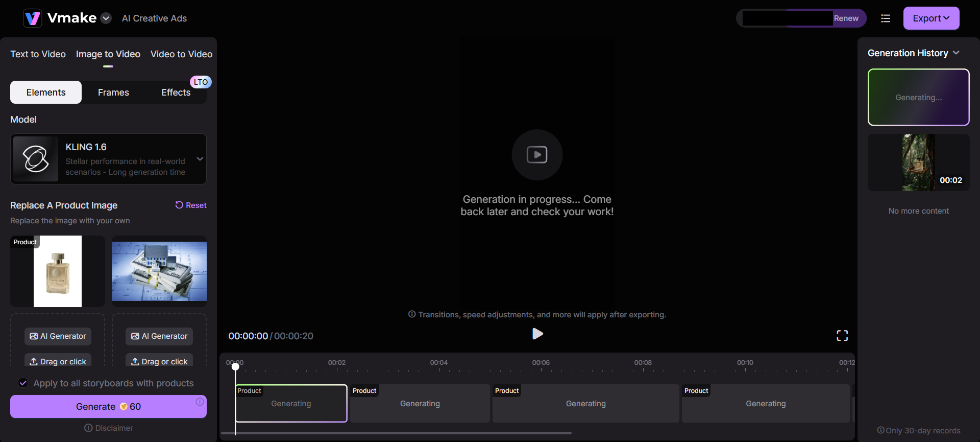Click the info icon on the Generate button
980x442 pixels.
coord(200,402)
